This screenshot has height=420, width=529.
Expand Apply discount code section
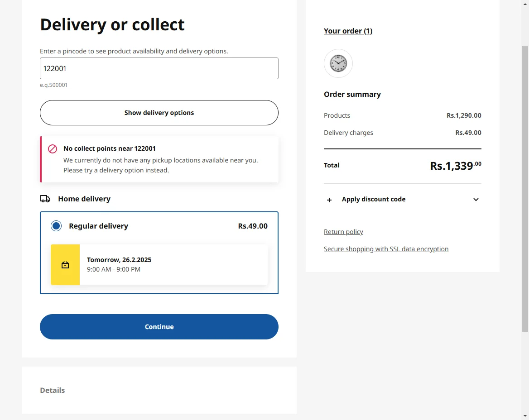click(x=374, y=200)
